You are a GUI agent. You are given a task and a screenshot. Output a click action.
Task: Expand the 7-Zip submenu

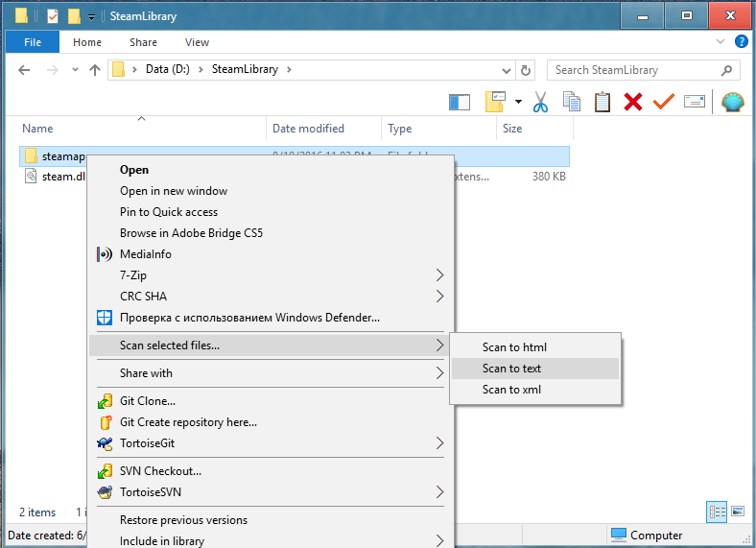tap(271, 275)
